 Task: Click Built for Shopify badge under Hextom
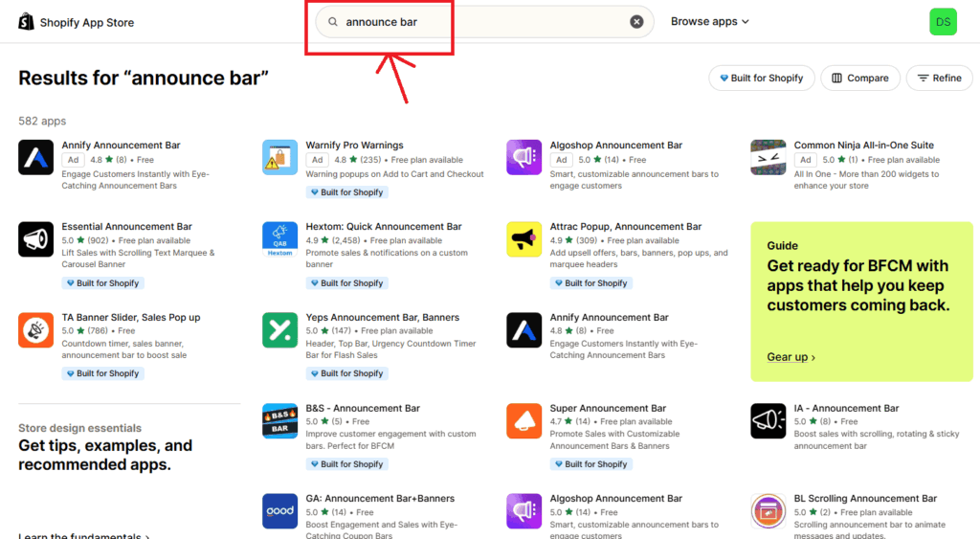346,283
